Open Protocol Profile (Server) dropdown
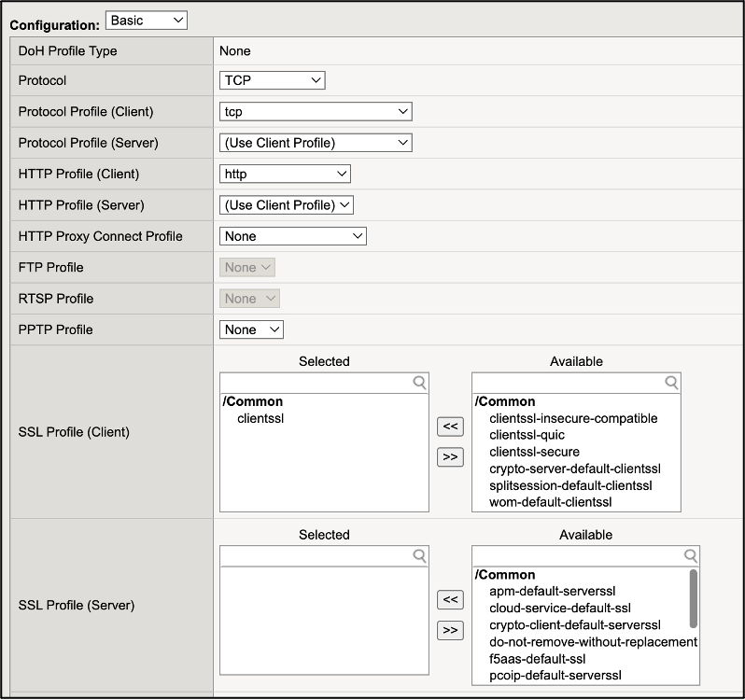Image resolution: width=745 pixels, height=700 pixels. (316, 143)
